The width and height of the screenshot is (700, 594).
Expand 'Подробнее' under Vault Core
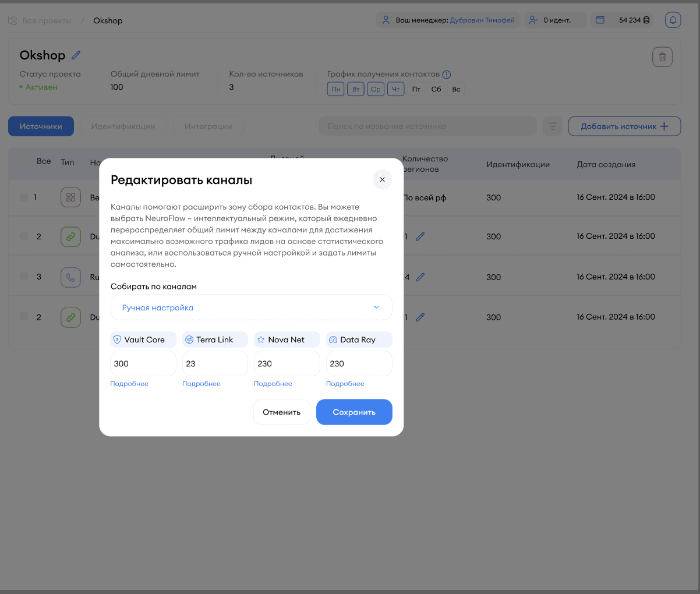tap(129, 384)
